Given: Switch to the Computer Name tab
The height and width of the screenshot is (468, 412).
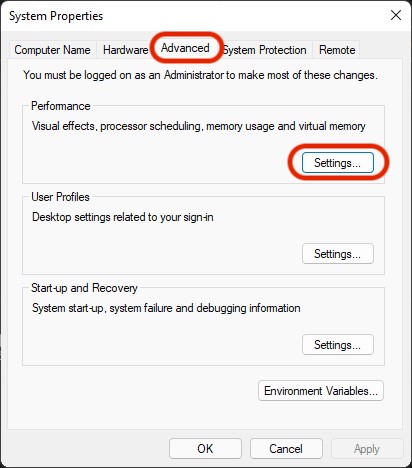Looking at the screenshot, I should click(x=52, y=50).
